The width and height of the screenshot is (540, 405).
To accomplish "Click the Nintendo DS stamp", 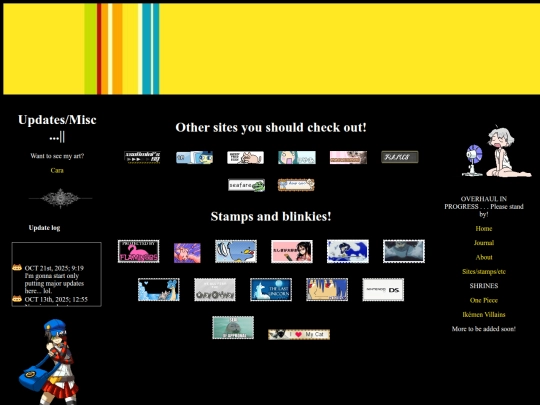I will (x=383, y=290).
